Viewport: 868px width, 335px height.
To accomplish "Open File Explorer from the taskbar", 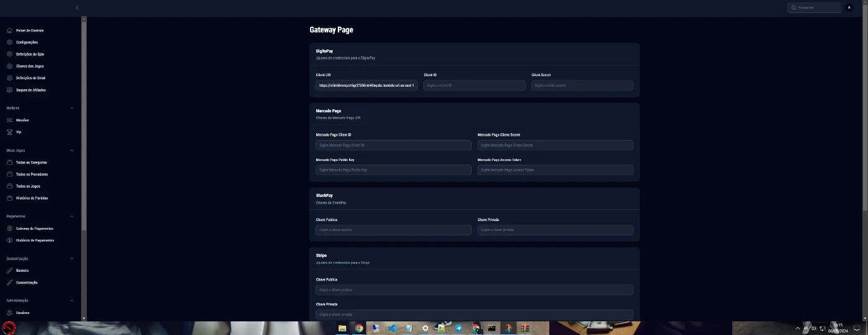I will pyautogui.click(x=342, y=329).
